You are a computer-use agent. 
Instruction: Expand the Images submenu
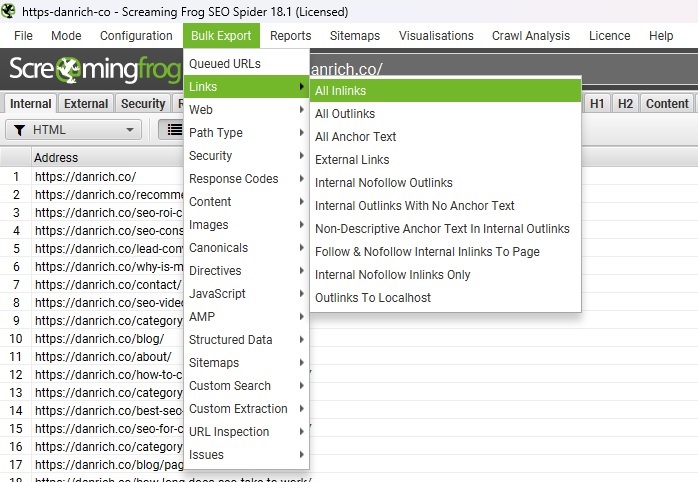click(x=246, y=225)
